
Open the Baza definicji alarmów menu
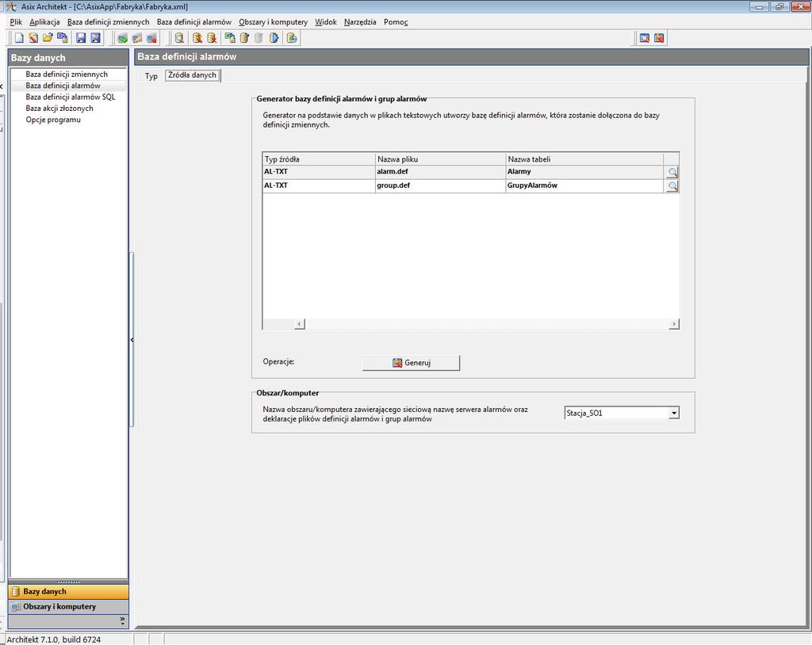[194, 21]
